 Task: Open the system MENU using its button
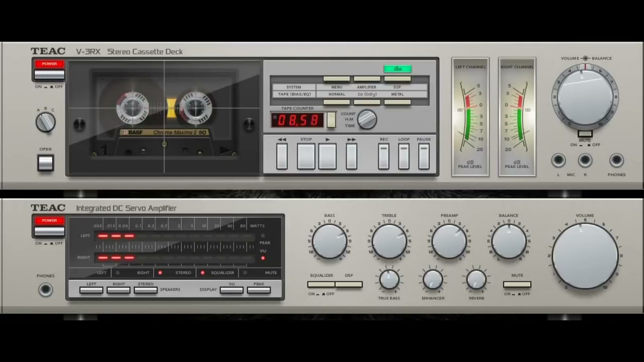point(336,79)
